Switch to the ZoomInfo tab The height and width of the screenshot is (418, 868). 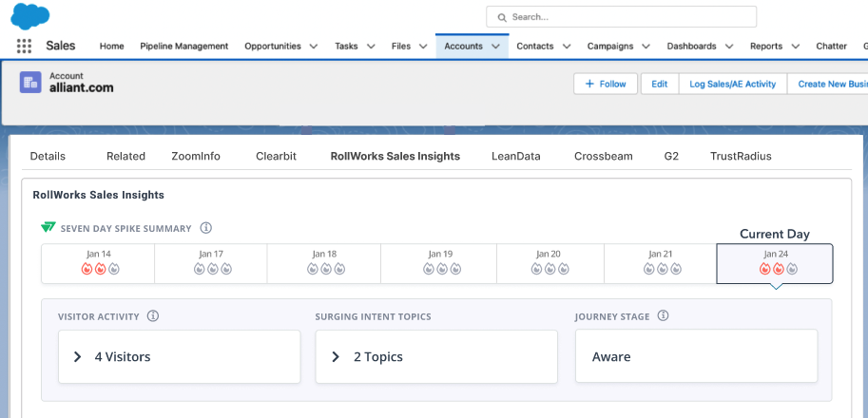pos(196,157)
